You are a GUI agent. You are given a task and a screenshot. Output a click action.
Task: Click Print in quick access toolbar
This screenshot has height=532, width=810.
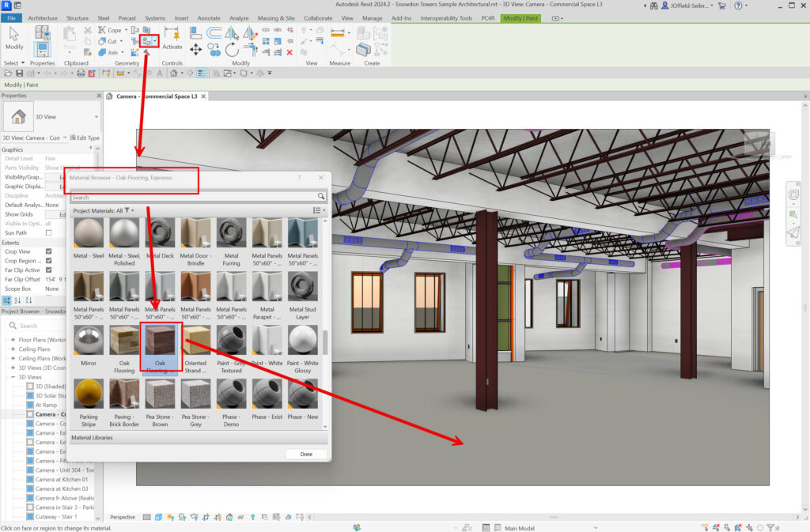pyautogui.click(x=81, y=74)
